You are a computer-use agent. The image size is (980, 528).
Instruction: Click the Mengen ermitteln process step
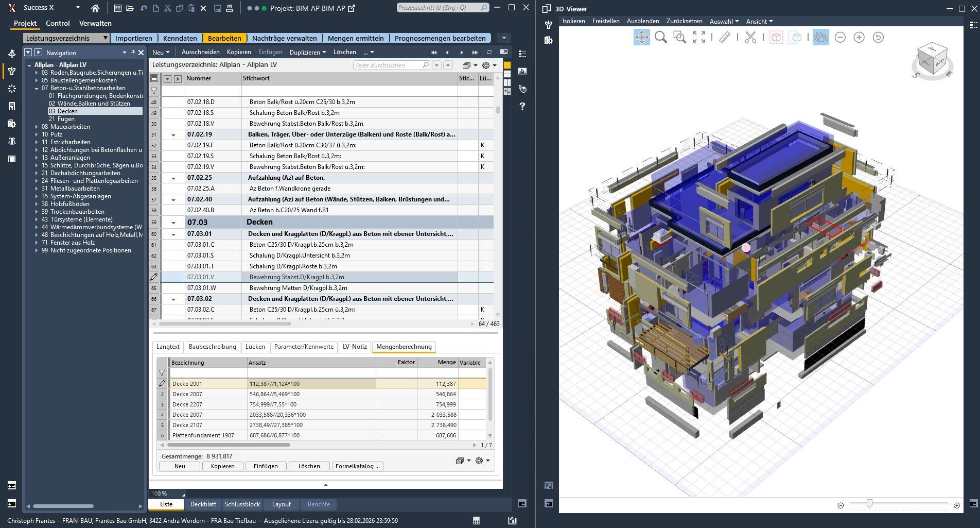pos(355,38)
